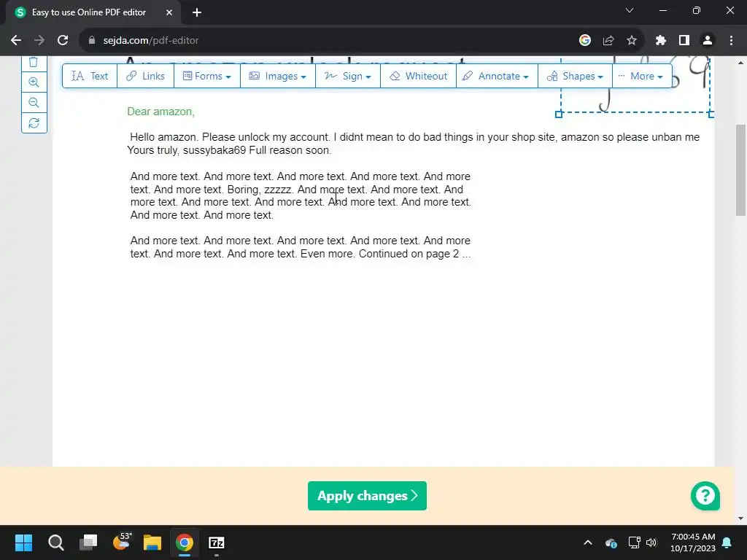Open Windows taskbar search
This screenshot has width=747, height=560.
(x=55, y=542)
